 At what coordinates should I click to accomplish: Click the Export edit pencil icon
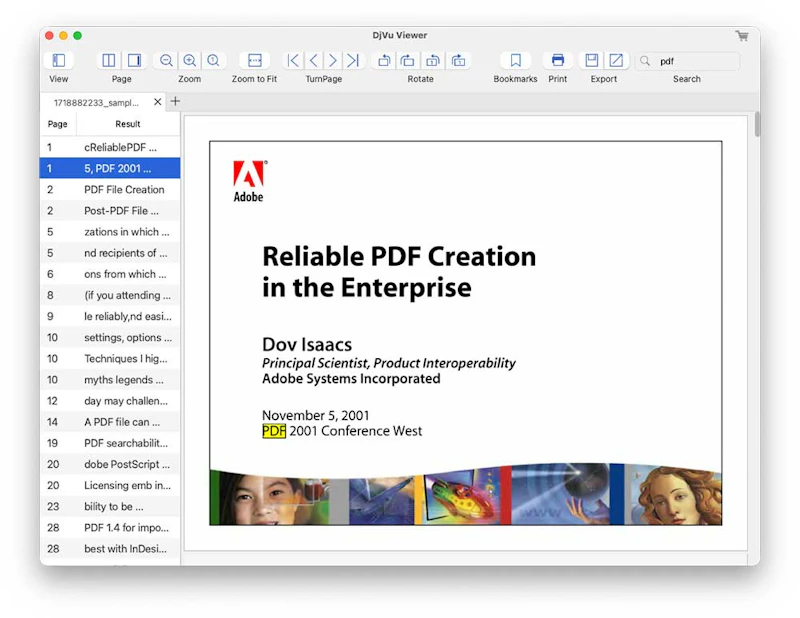[616, 61]
